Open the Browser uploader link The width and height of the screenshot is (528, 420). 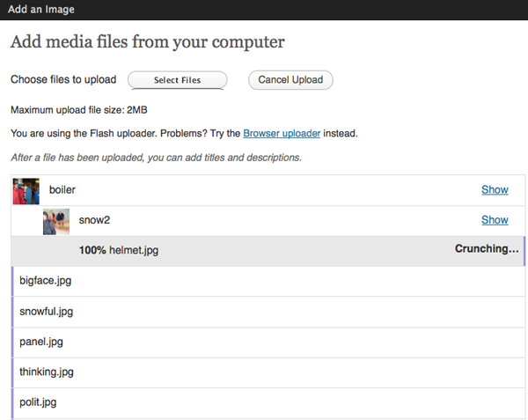(x=282, y=134)
